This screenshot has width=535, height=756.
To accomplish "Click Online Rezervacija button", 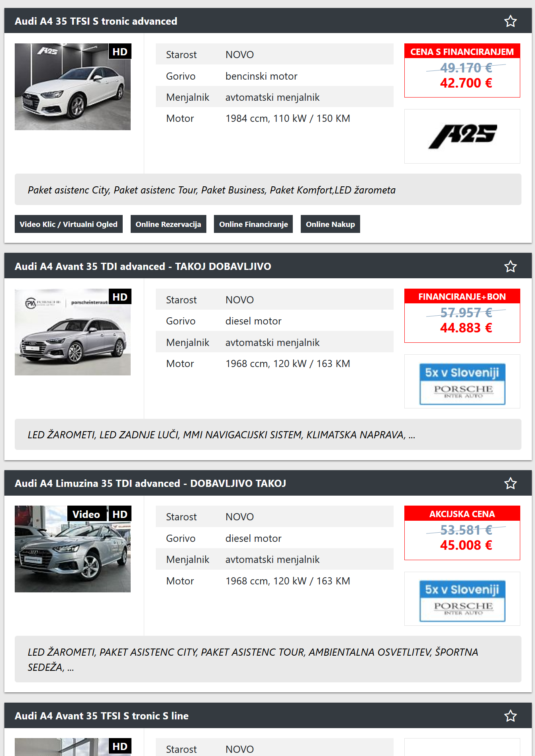I will (168, 224).
